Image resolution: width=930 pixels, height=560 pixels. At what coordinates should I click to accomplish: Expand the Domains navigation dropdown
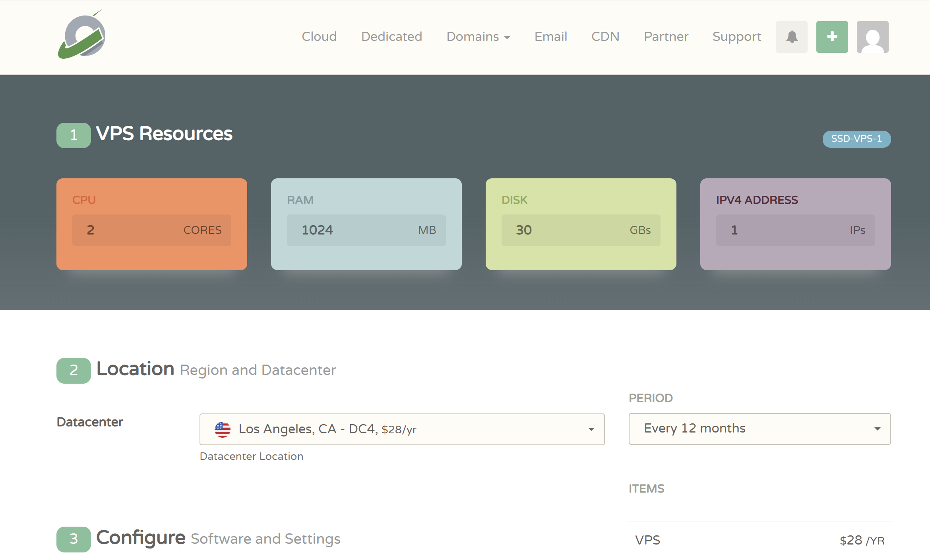[x=478, y=37]
